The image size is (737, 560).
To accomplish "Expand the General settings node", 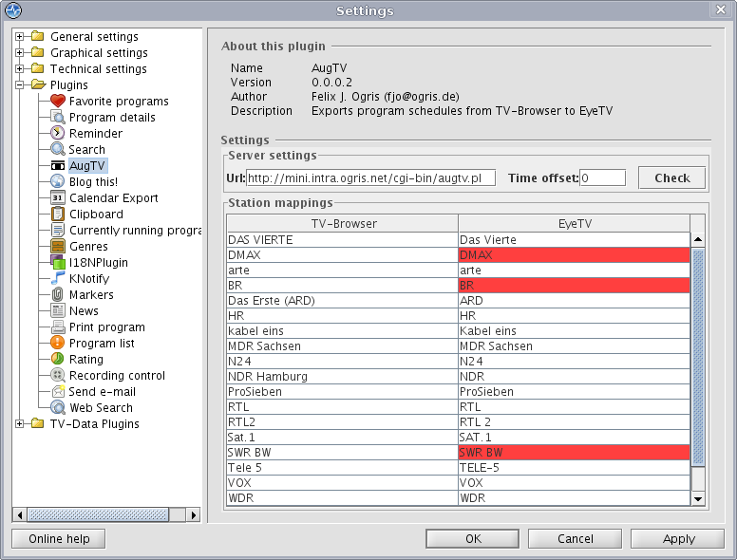I will click(19, 37).
